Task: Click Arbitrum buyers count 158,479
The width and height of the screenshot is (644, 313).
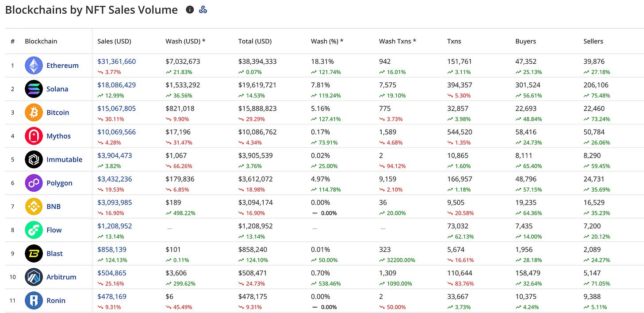Action: (528, 273)
